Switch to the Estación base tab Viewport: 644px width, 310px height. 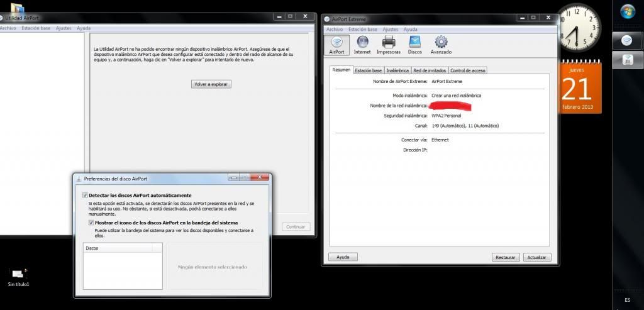pos(369,70)
